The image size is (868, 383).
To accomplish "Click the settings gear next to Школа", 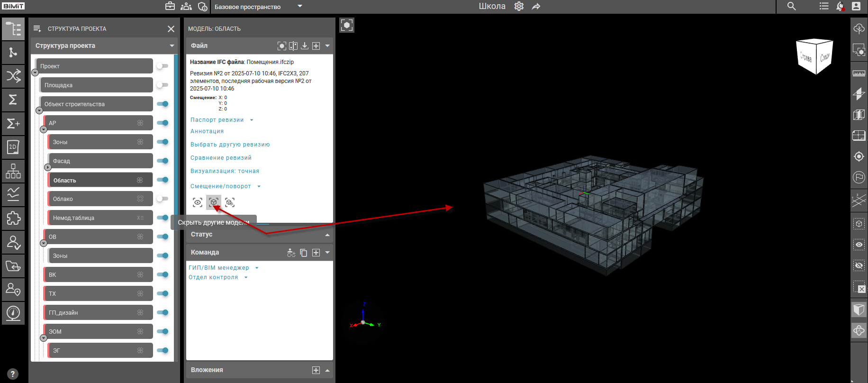I will point(519,6).
